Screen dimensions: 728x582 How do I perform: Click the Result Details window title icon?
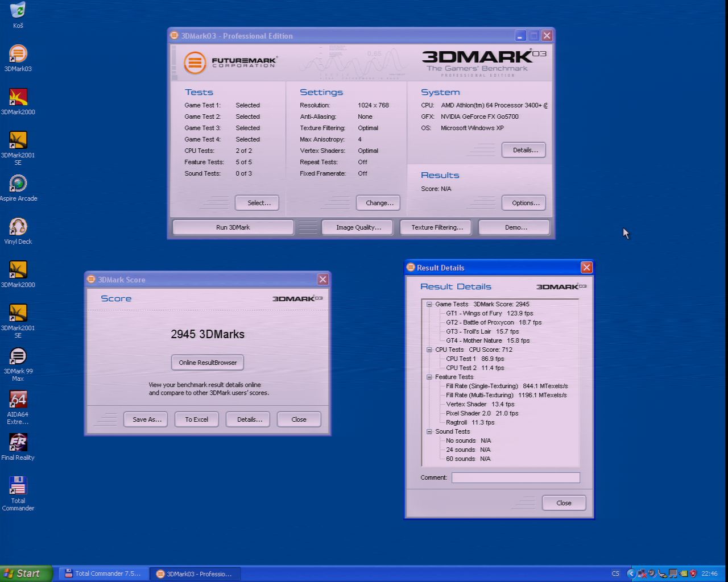point(411,267)
